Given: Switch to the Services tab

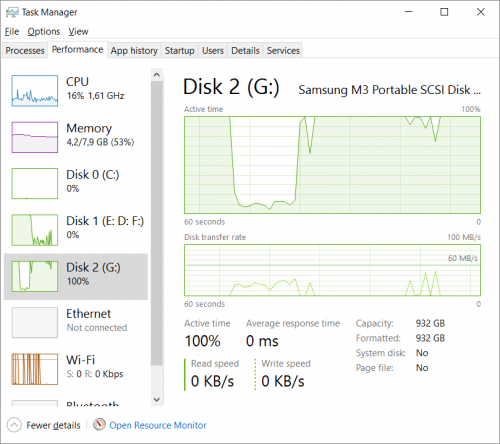Looking at the screenshot, I should [283, 50].
